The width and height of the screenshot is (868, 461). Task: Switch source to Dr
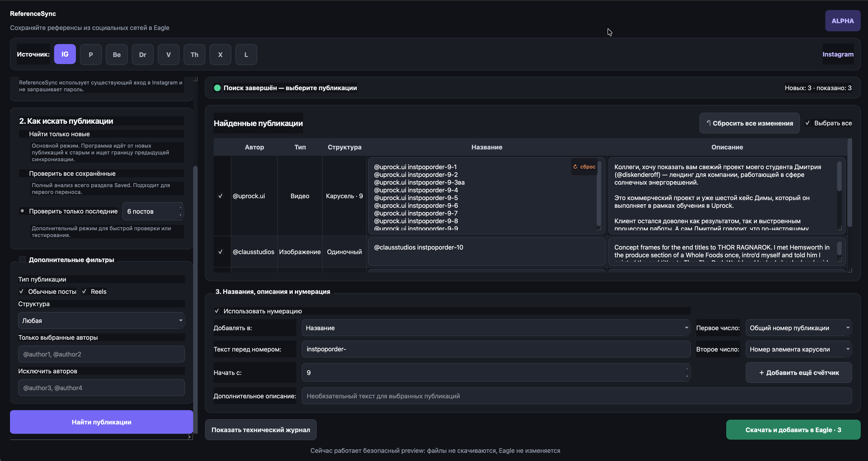[142, 54]
